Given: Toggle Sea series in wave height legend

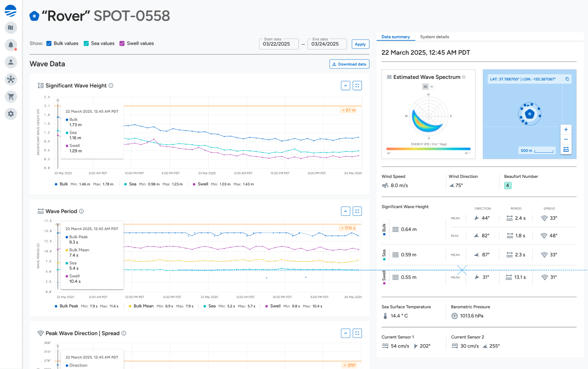Looking at the screenshot, I should click(x=130, y=184).
